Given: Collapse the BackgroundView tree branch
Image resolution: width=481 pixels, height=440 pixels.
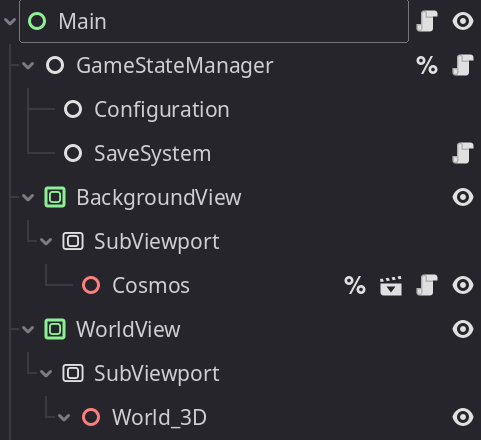Looking at the screenshot, I should (x=28, y=197).
